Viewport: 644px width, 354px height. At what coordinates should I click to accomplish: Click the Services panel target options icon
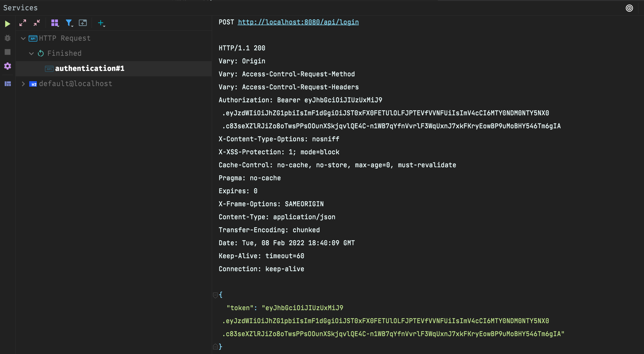[629, 8]
